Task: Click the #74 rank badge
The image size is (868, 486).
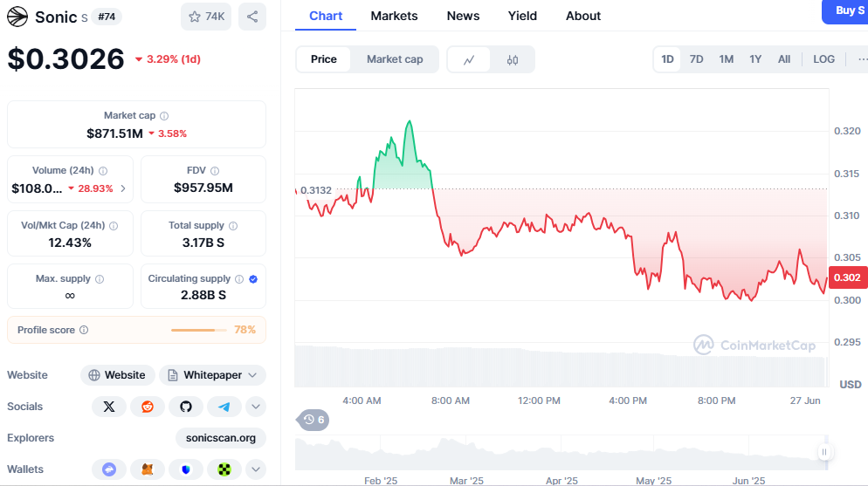Action: (x=107, y=17)
